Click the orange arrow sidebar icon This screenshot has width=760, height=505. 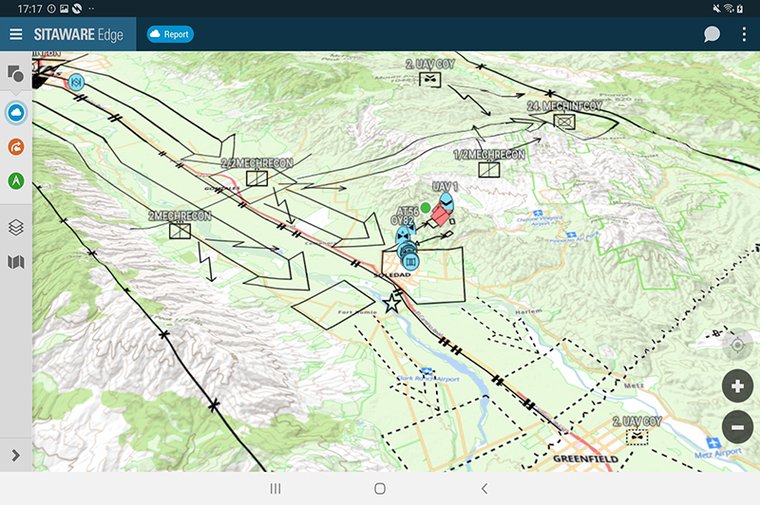[x=16, y=147]
